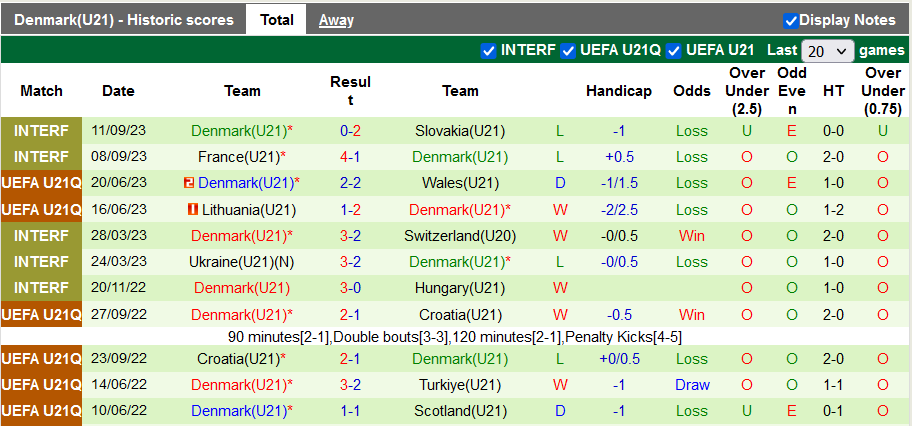The height and width of the screenshot is (426, 912).
Task: Click the UEFA U21Q label for 27/09/22 match
Action: coord(42,314)
